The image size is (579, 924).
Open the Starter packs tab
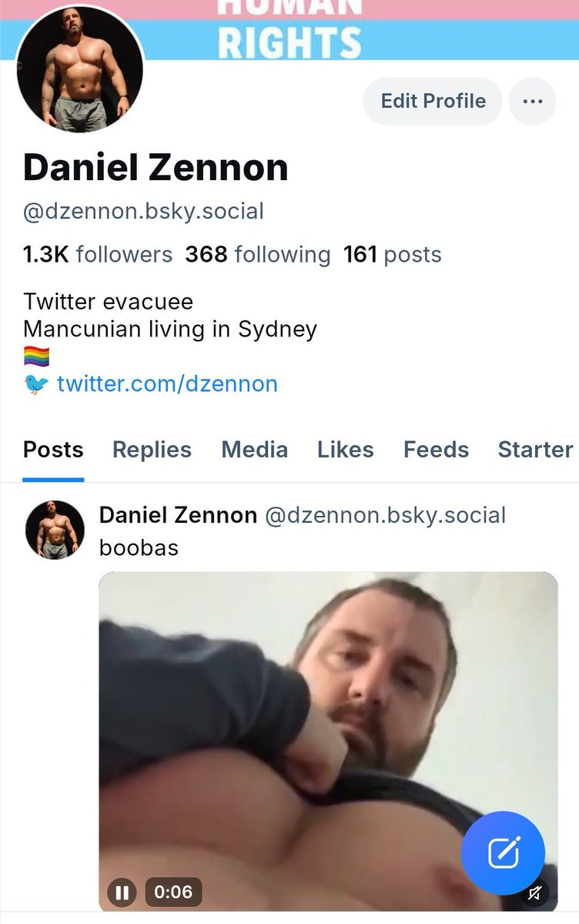(536, 450)
